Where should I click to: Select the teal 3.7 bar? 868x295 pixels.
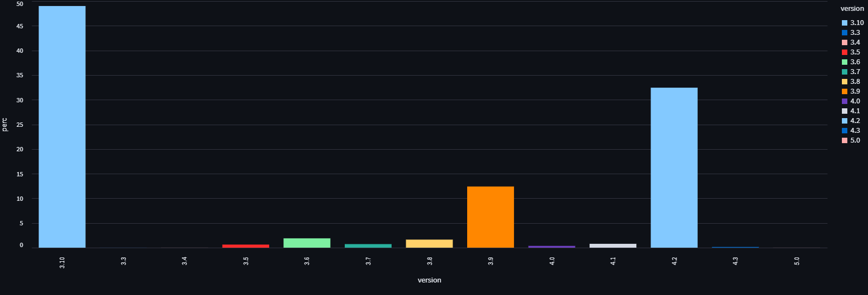[368, 245]
